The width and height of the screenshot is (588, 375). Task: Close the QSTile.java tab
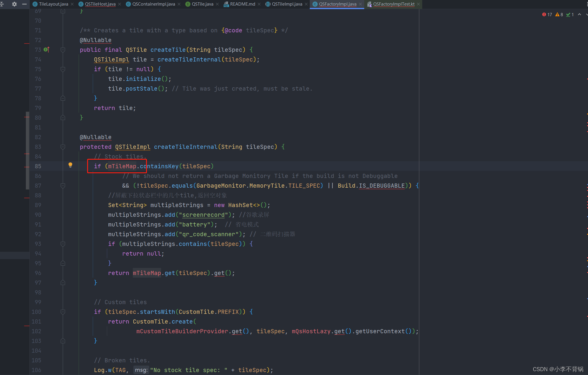pyautogui.click(x=217, y=4)
